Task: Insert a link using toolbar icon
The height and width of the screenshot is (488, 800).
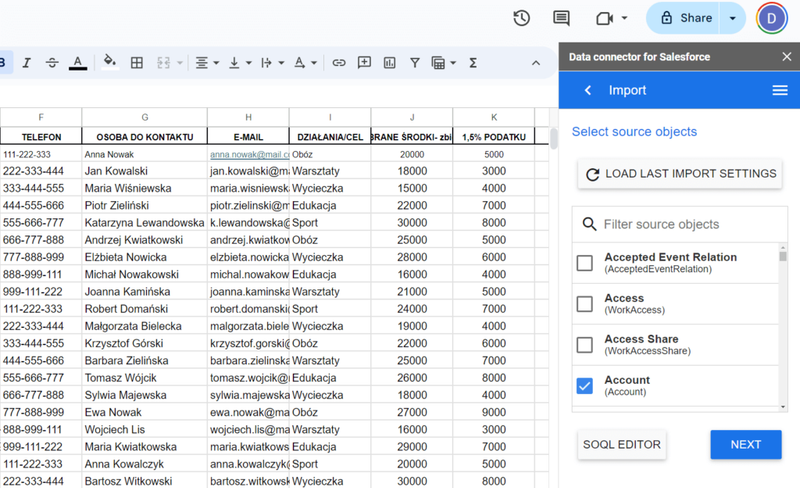Action: 339,63
